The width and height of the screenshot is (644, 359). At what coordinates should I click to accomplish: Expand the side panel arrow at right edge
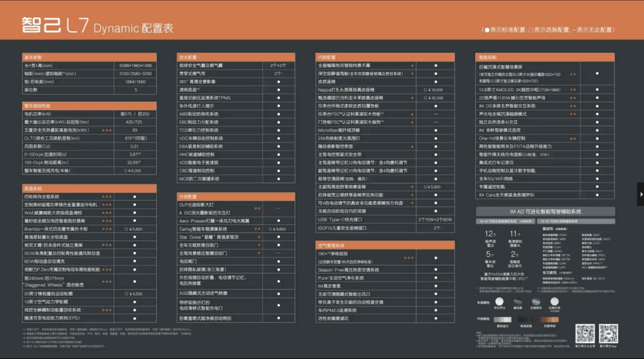pos(640,194)
